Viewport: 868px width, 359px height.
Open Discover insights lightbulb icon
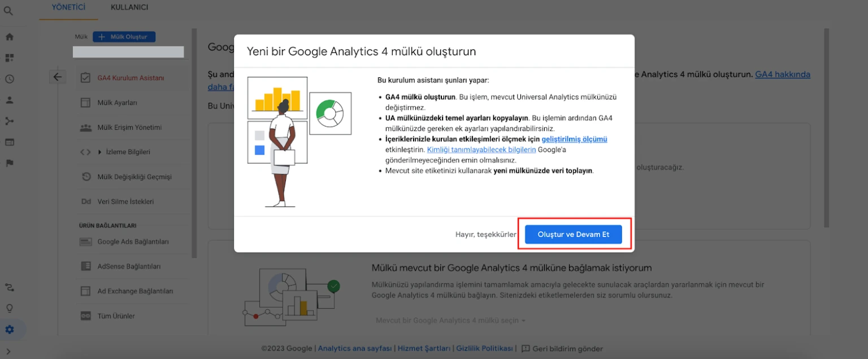(x=8, y=308)
